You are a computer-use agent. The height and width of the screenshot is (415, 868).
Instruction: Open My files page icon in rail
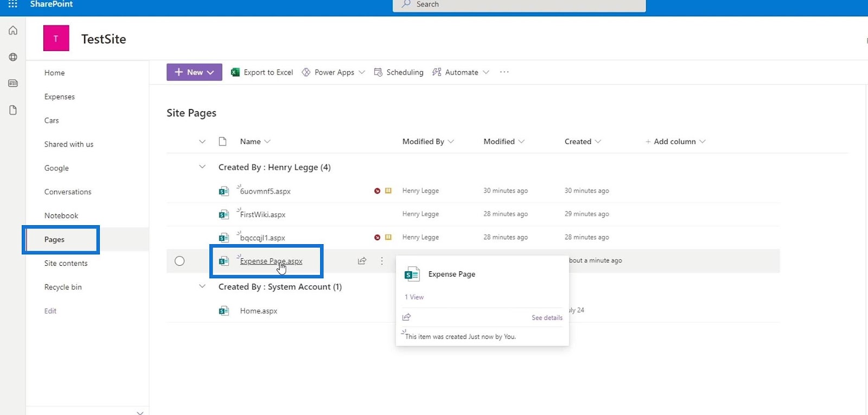[13, 110]
